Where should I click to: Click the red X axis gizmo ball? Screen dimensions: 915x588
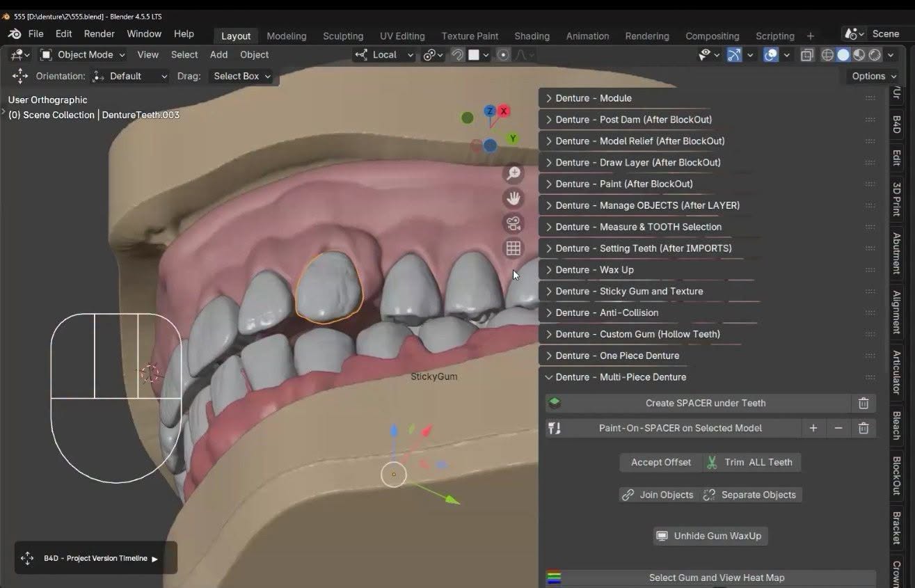tap(504, 111)
